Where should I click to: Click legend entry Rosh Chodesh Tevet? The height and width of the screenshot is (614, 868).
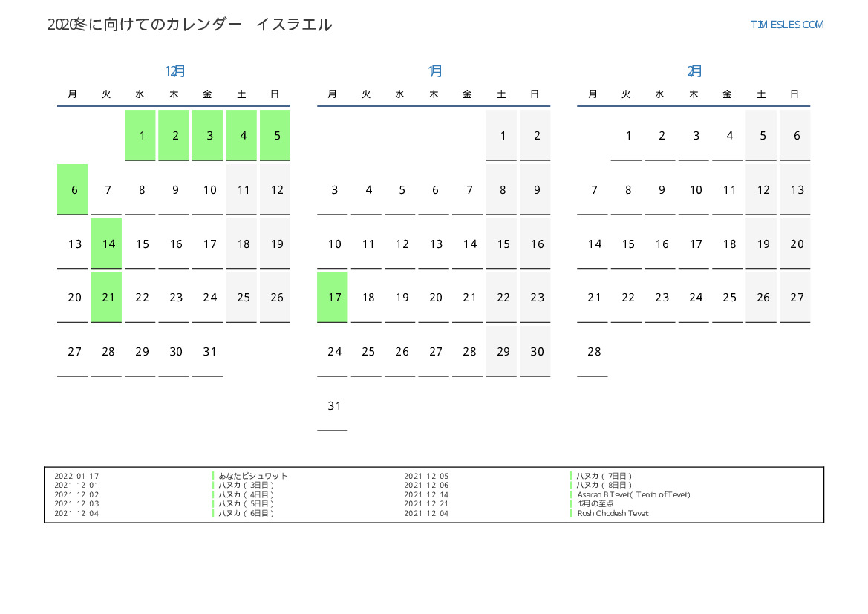(x=613, y=513)
